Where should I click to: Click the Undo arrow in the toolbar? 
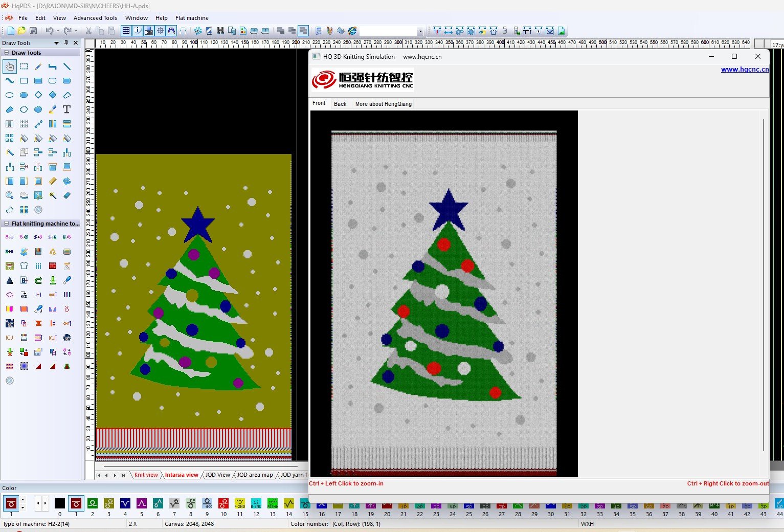click(x=49, y=31)
